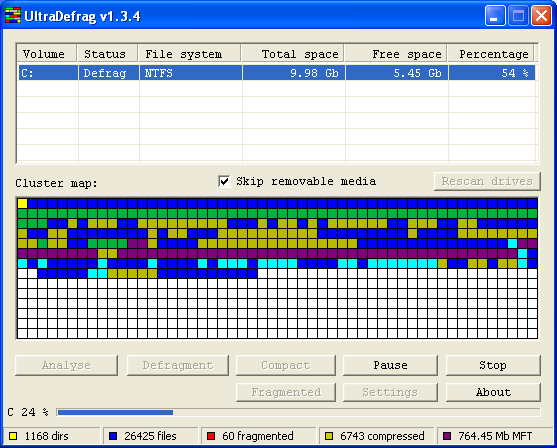Click the C 24% progress bar

[298, 412]
